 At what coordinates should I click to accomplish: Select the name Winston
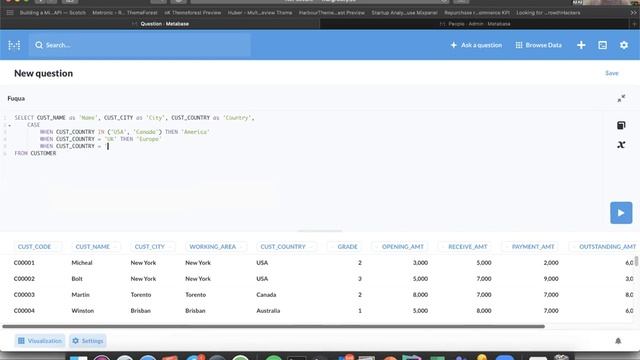tap(82, 311)
